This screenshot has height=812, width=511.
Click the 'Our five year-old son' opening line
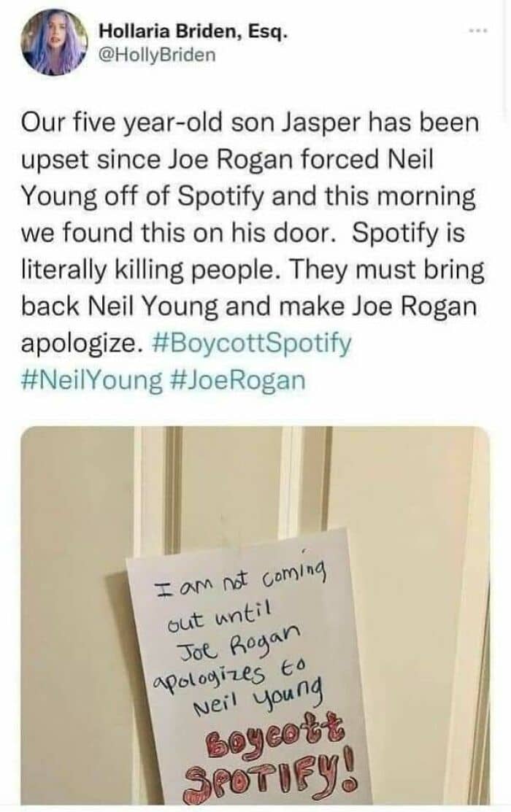pyautogui.click(x=123, y=123)
